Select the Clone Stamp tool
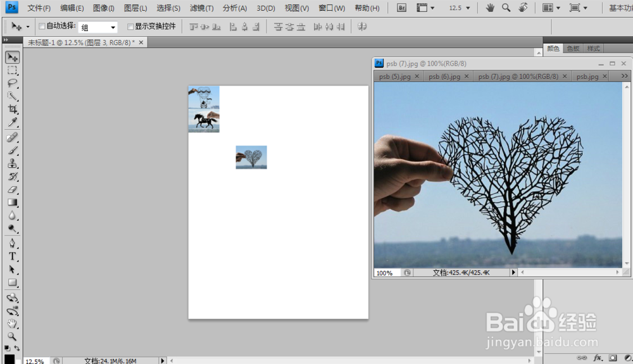This screenshot has width=633, height=364. pos(13,163)
